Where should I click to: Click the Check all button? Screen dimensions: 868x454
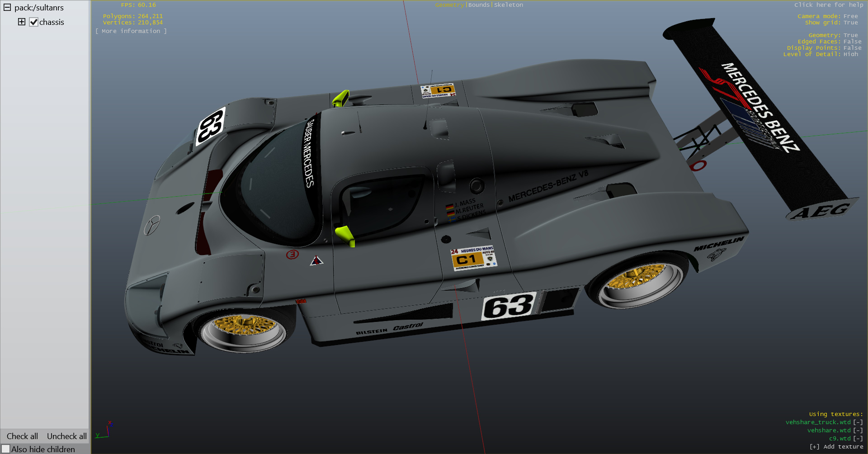[22, 436]
